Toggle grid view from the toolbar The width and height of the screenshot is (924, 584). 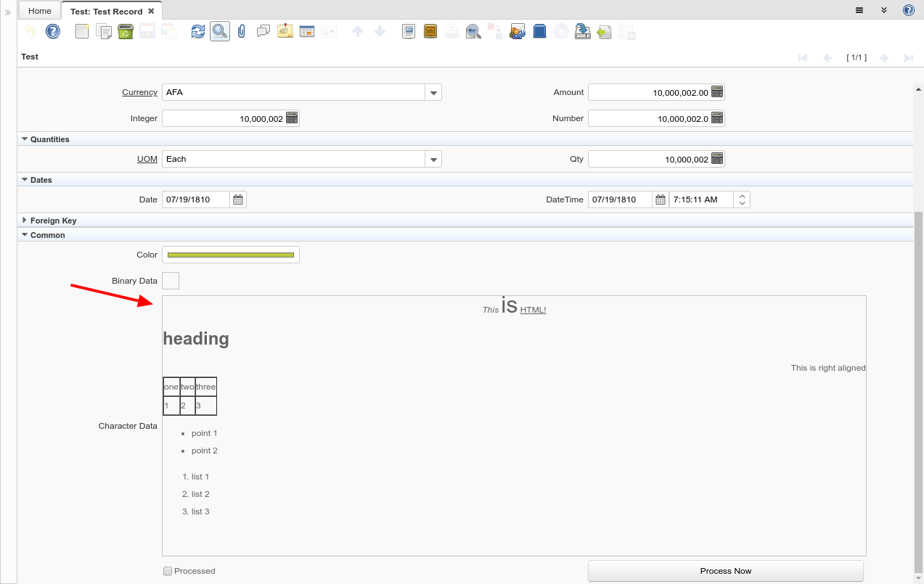pyautogui.click(x=307, y=31)
